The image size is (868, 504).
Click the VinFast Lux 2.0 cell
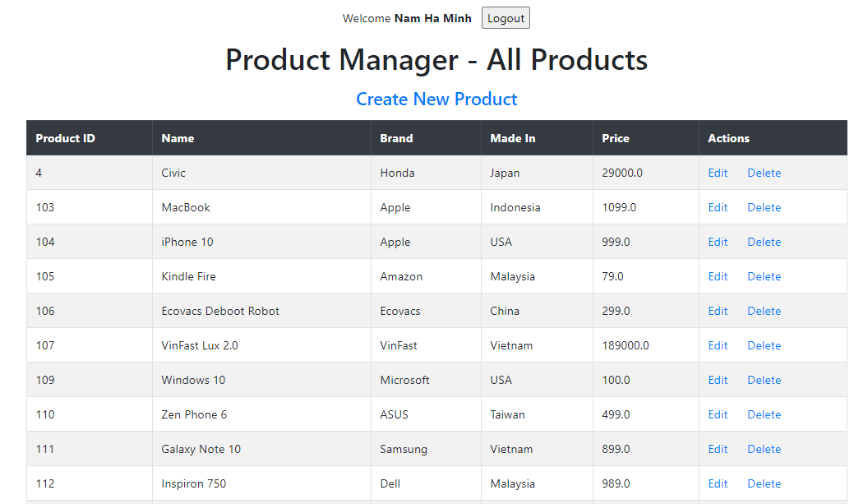pyautogui.click(x=261, y=345)
